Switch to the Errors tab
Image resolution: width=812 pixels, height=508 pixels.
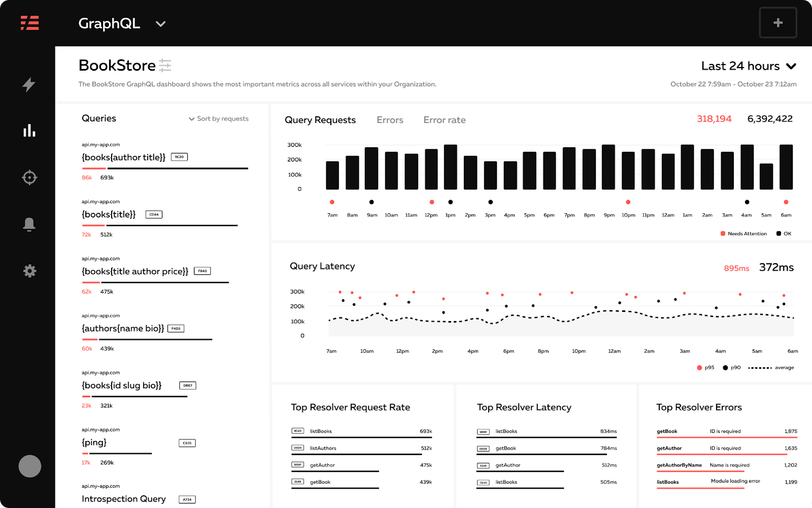(390, 120)
